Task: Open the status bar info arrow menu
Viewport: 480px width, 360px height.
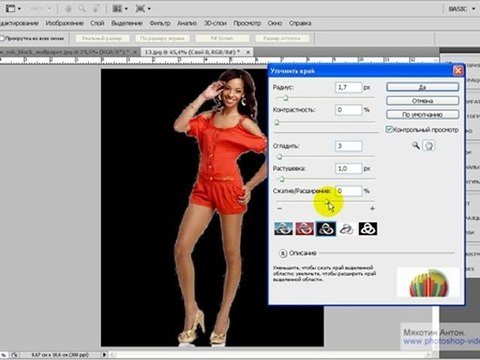Action: coord(104,355)
